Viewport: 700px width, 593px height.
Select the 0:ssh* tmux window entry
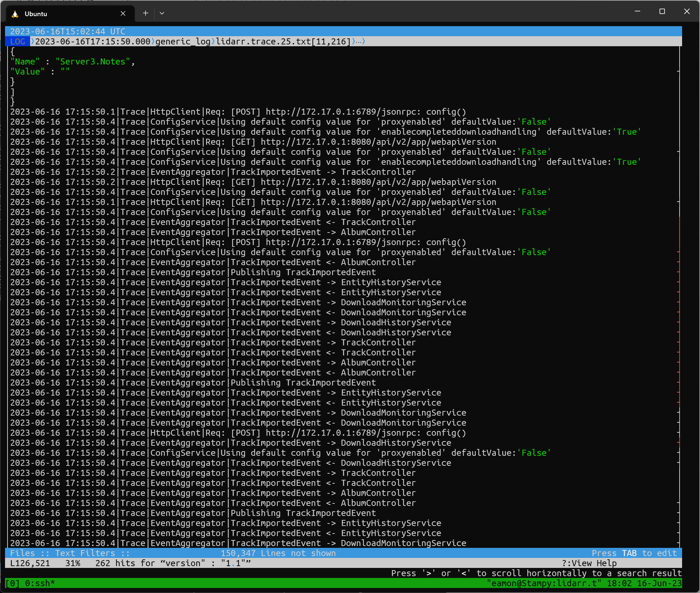click(x=40, y=583)
